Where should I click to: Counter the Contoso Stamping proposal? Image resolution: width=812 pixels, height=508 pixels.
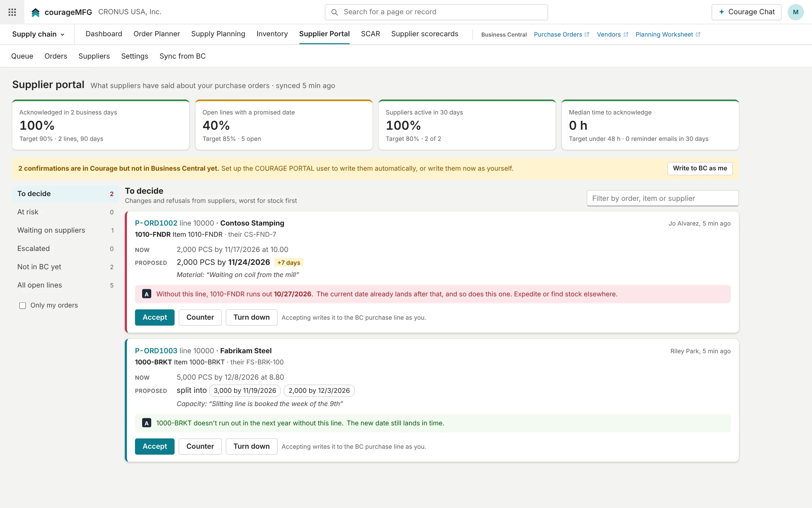click(200, 317)
